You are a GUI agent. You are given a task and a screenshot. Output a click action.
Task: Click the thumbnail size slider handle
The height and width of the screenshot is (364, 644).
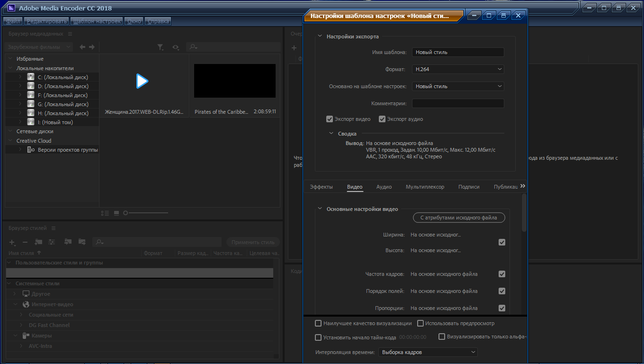tap(125, 213)
